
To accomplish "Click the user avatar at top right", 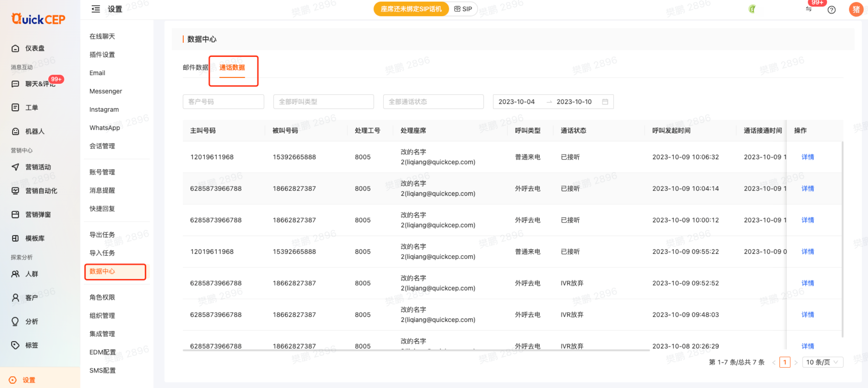I will point(856,9).
